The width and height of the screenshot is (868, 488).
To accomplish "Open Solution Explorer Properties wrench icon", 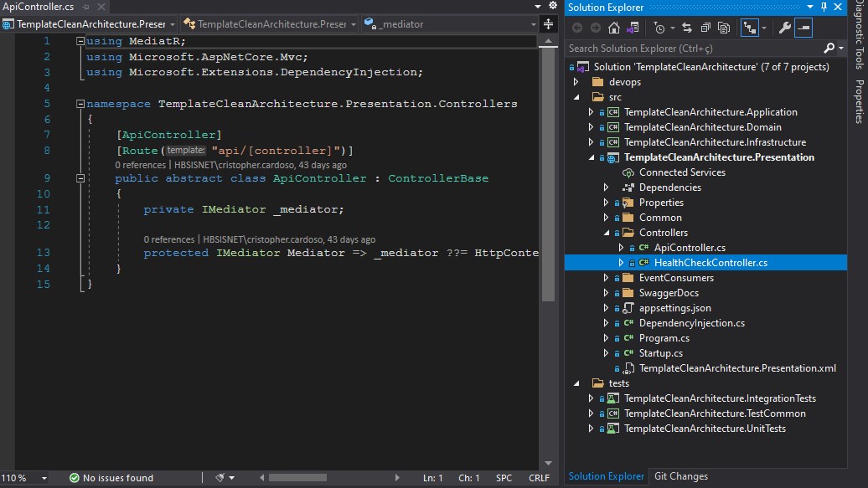I will (784, 27).
